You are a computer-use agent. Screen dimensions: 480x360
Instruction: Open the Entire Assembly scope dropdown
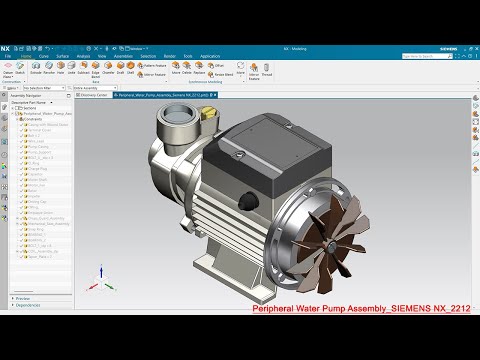point(95,88)
